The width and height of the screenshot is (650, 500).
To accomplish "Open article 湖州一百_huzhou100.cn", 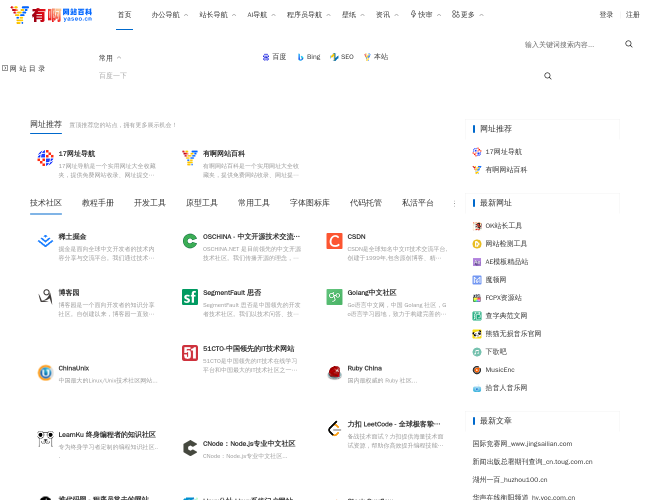I will tap(510, 480).
